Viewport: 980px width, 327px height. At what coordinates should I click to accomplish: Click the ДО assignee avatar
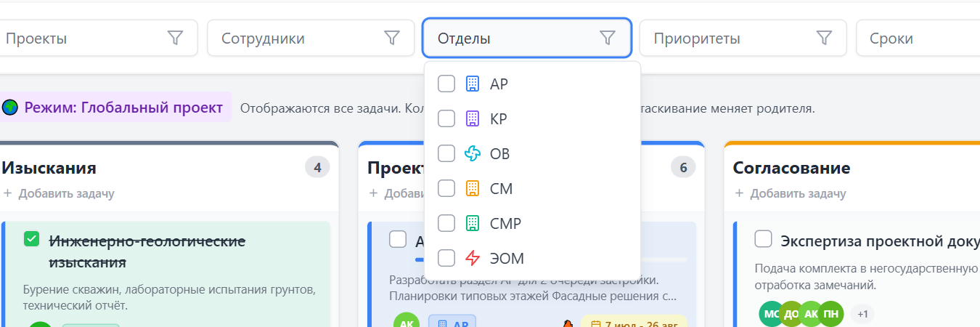coord(791,313)
